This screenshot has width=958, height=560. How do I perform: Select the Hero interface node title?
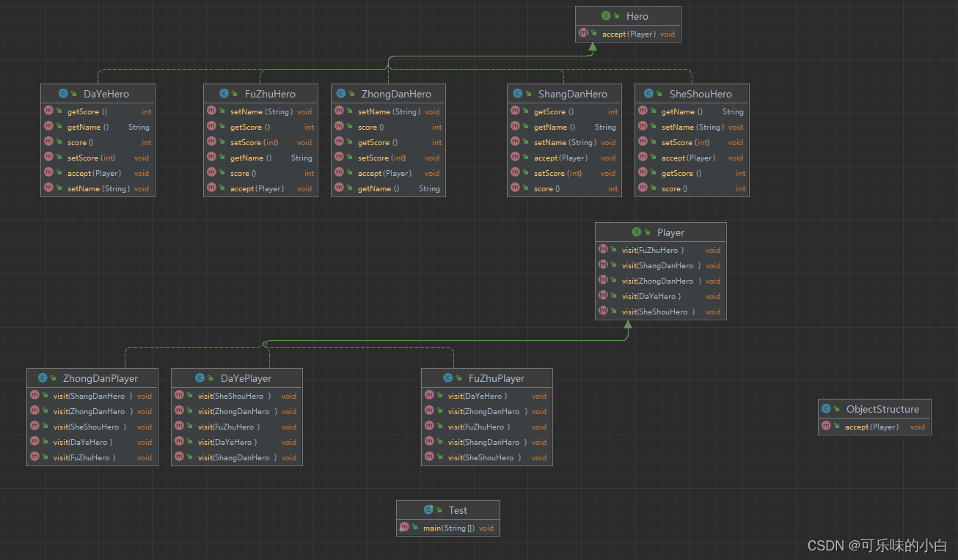coord(637,16)
